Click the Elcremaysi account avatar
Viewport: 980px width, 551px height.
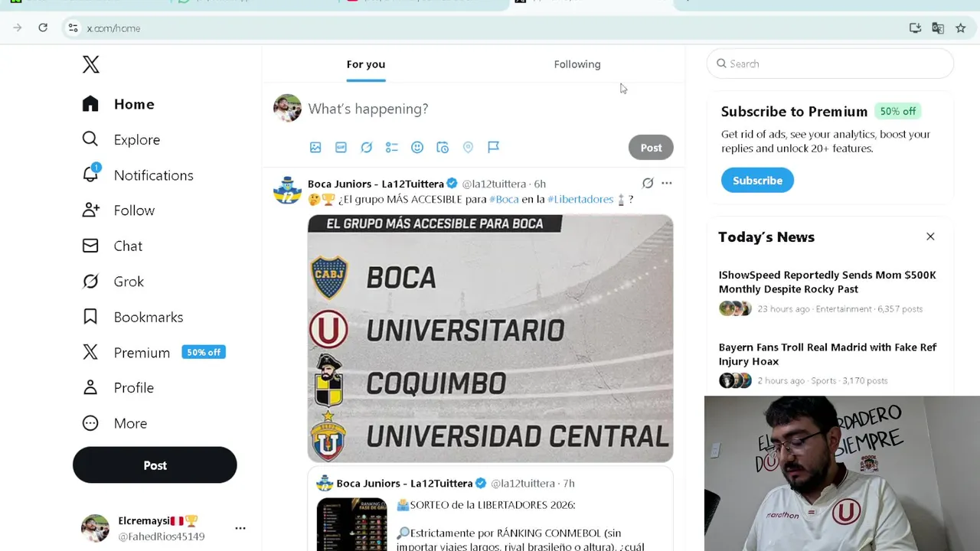pyautogui.click(x=95, y=528)
